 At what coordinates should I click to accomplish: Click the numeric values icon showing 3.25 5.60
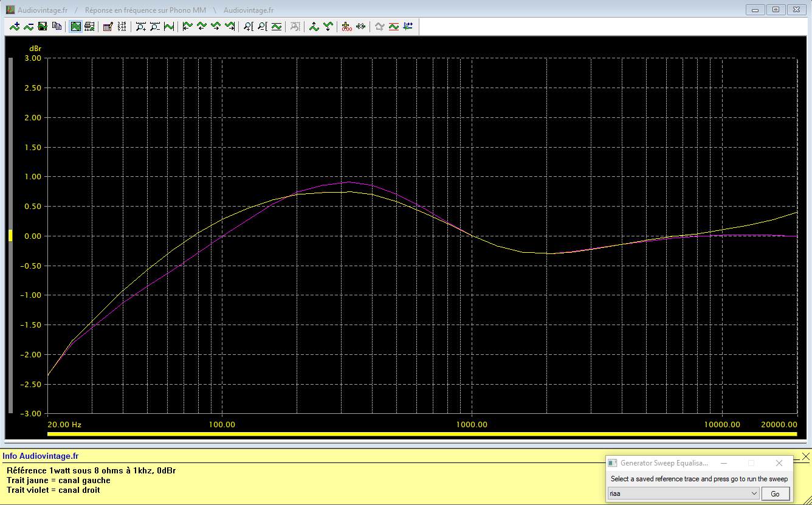(x=122, y=27)
